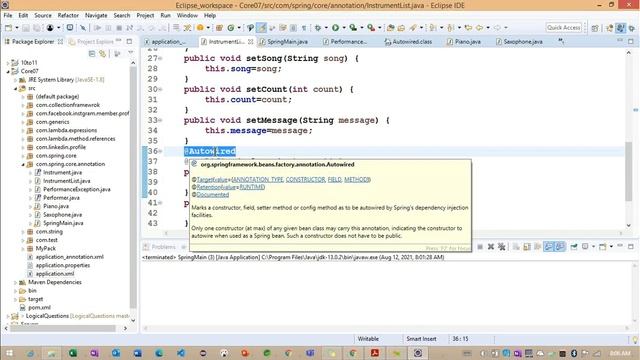The image size is (640, 360).
Task: Open the Run icon dropdown arrow
Action: pos(344,28)
